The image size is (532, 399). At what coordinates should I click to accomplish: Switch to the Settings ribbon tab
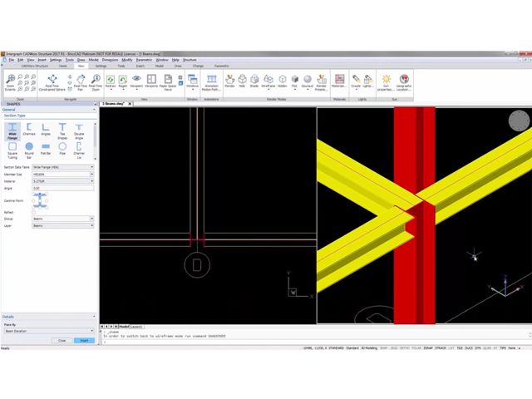(101, 66)
